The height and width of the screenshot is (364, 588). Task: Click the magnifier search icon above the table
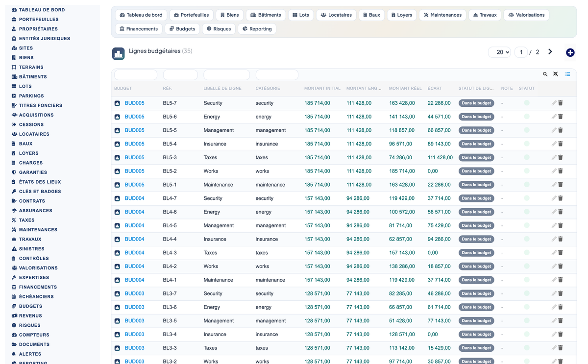click(545, 74)
